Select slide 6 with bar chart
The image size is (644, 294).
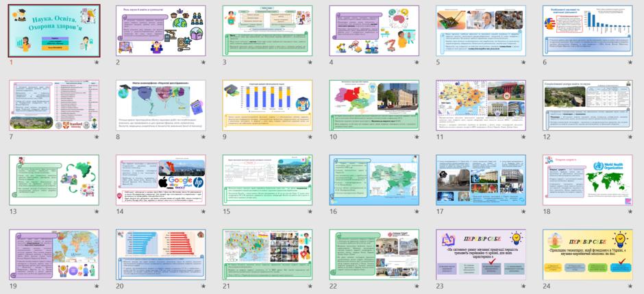588,31
